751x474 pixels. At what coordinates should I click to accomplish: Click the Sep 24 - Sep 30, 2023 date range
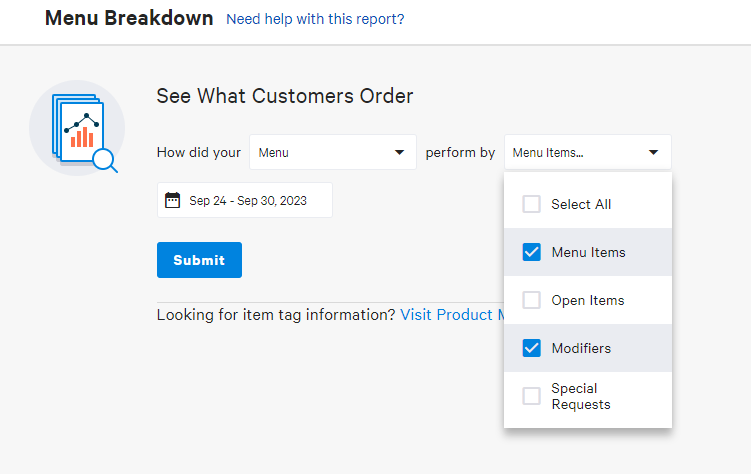tap(248, 200)
